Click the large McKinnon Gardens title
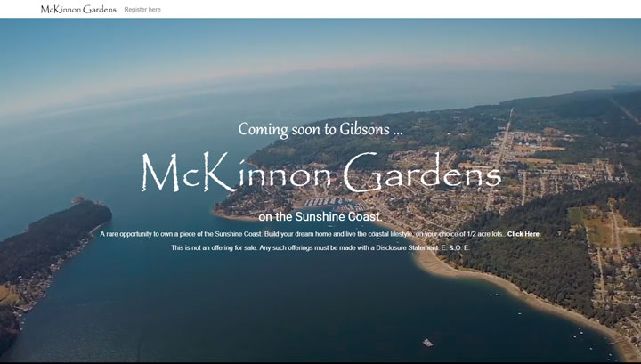641x364 pixels. coord(320,174)
